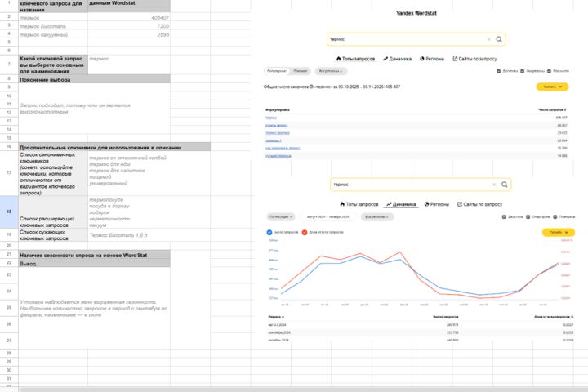This screenshot has width=588, height=392.
Task: Open the yellow Скачать dropdown above the chart
Action: coord(559,232)
